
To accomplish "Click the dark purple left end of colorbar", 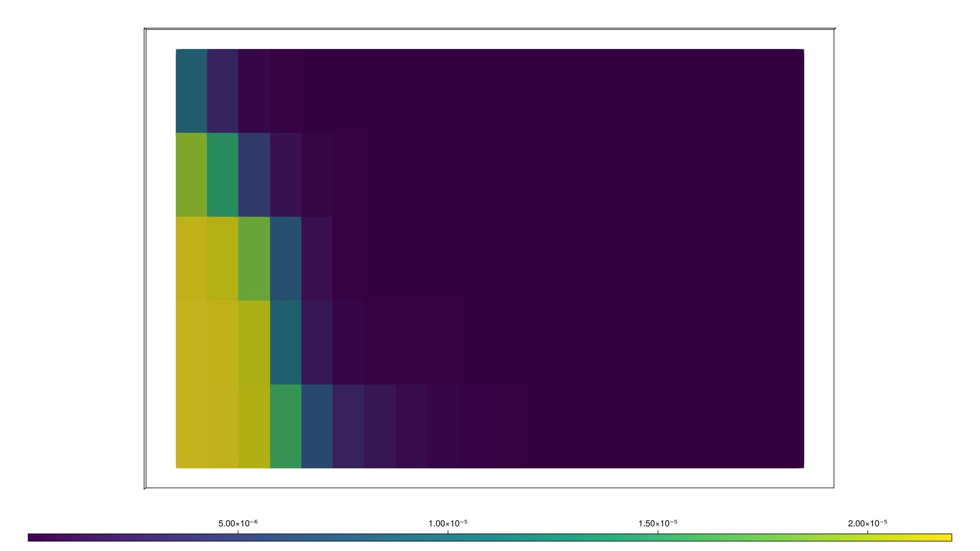I will pyautogui.click(x=33, y=538).
